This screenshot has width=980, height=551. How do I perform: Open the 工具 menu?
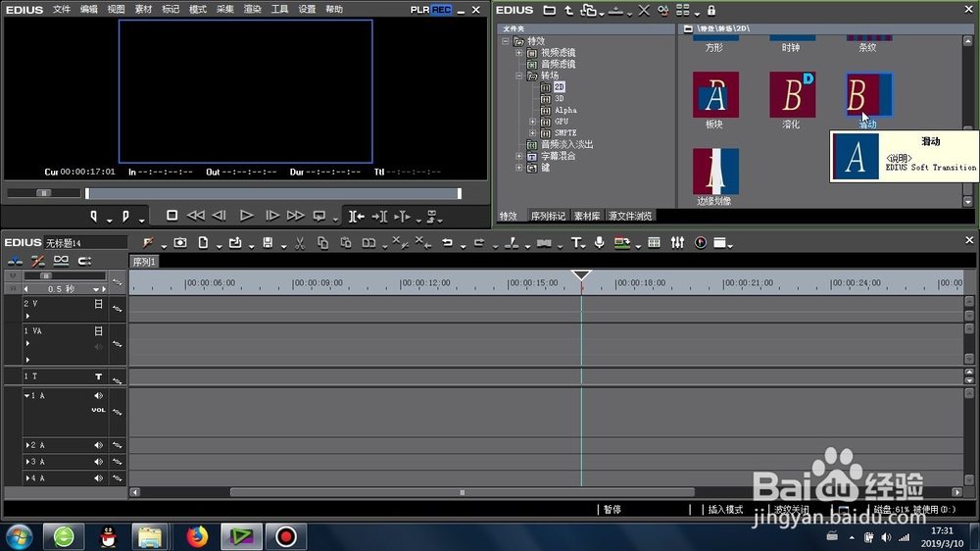pyautogui.click(x=279, y=10)
